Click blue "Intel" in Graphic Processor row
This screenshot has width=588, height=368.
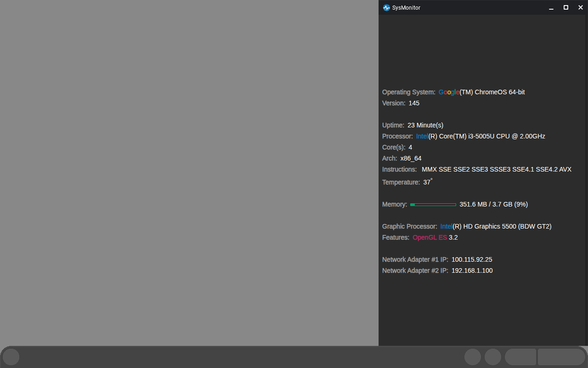[447, 226]
